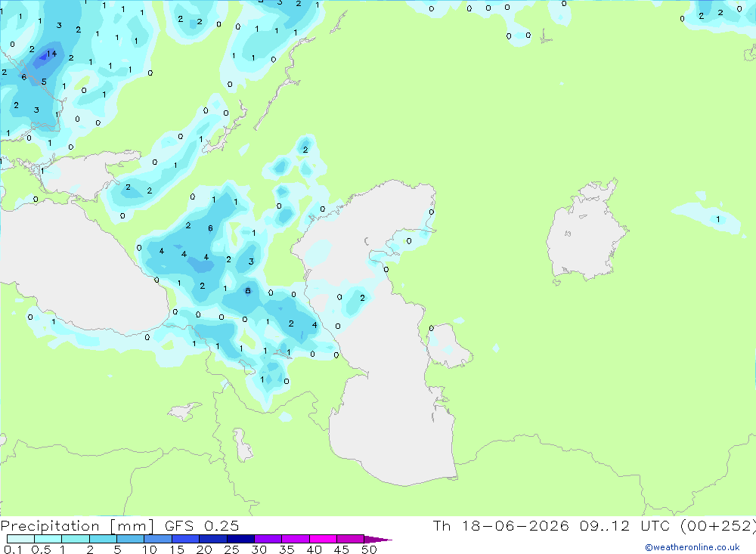Screen dimensions: 756x554
Task: Click the value '1' east of the Aral Sea
Action: pyautogui.click(x=718, y=219)
